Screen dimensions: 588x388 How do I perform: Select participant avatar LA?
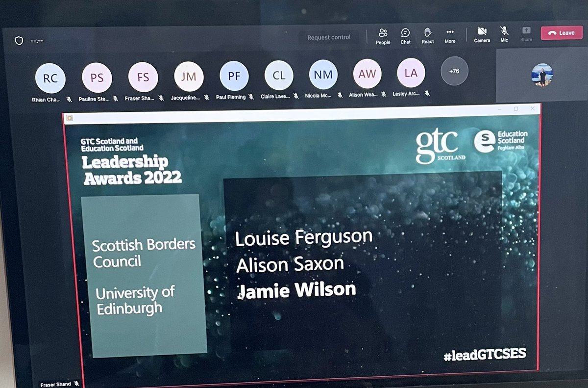point(411,73)
